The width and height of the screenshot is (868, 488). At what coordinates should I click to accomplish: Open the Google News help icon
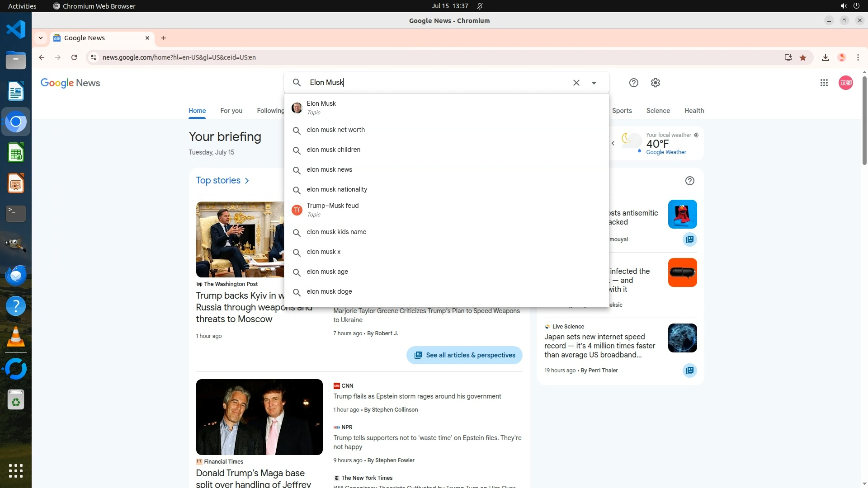[x=633, y=83]
